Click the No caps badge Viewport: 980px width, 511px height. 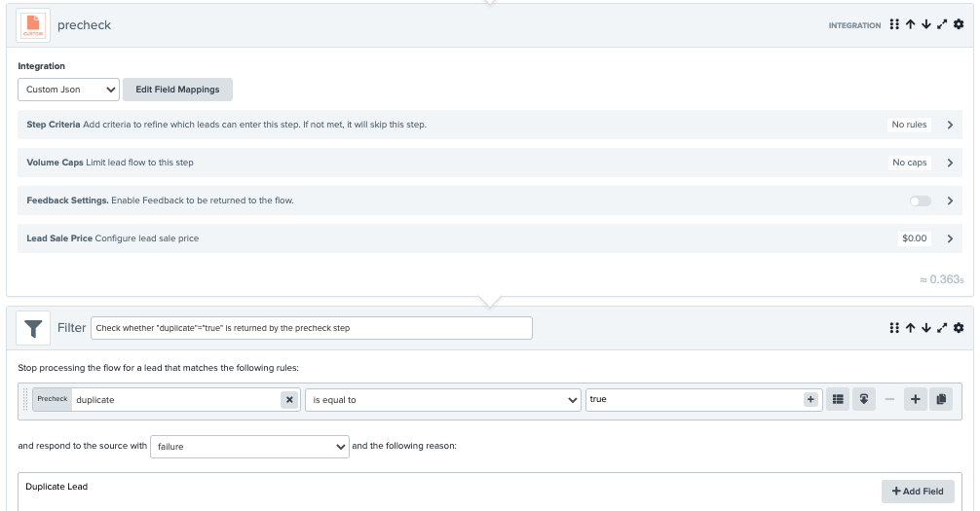click(x=910, y=163)
